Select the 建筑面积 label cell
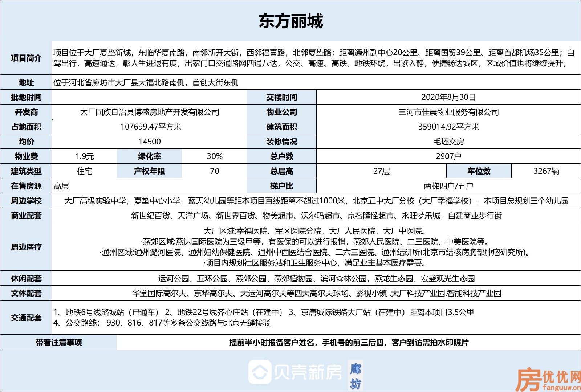581x392 pixels. [282, 127]
